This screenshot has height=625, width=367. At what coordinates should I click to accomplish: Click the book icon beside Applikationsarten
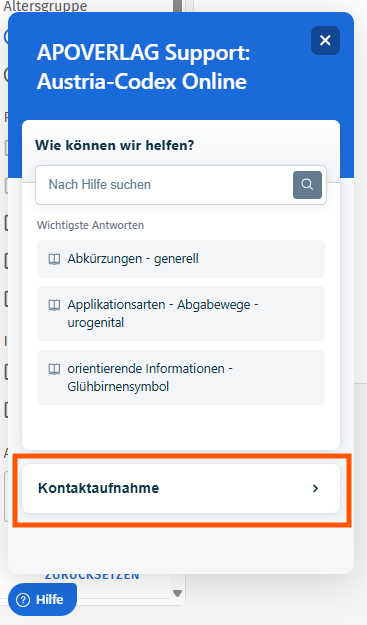[54, 305]
